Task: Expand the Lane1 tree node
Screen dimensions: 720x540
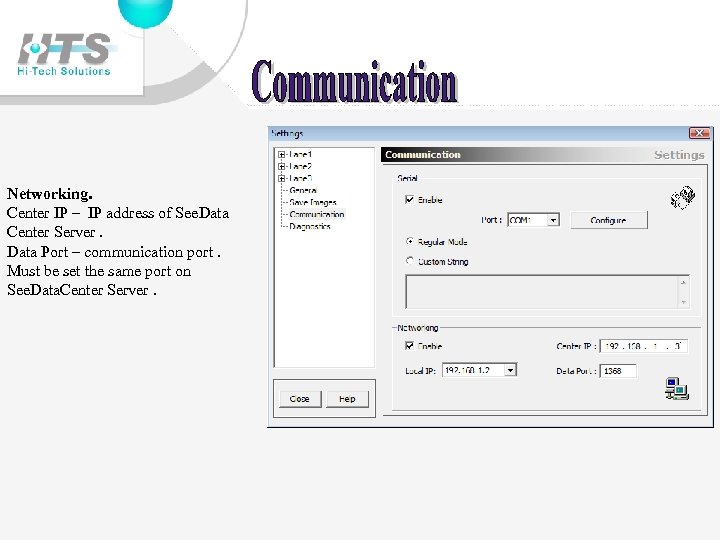Action: 281,154
